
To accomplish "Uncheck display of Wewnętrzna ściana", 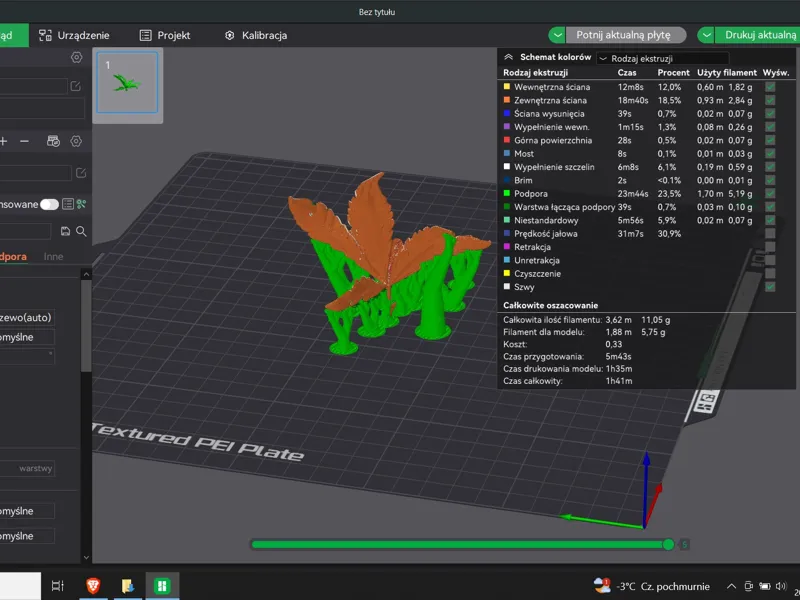I will 770,87.
